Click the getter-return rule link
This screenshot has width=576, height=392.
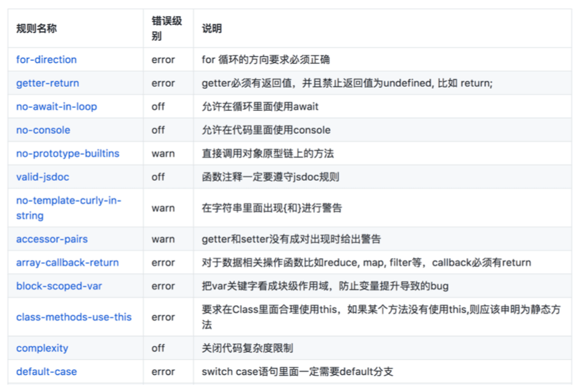point(48,83)
